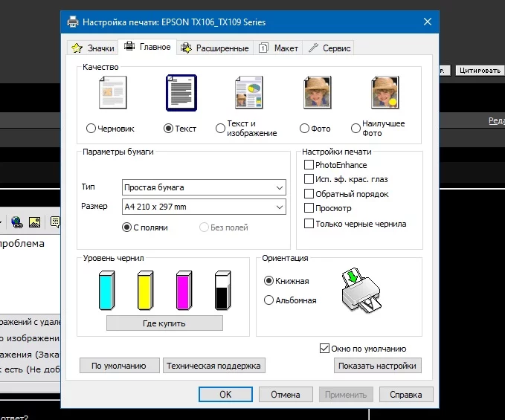This screenshot has height=420, width=505.
Task: Enable the PhotoEnhance checkbox
Action: (x=309, y=165)
